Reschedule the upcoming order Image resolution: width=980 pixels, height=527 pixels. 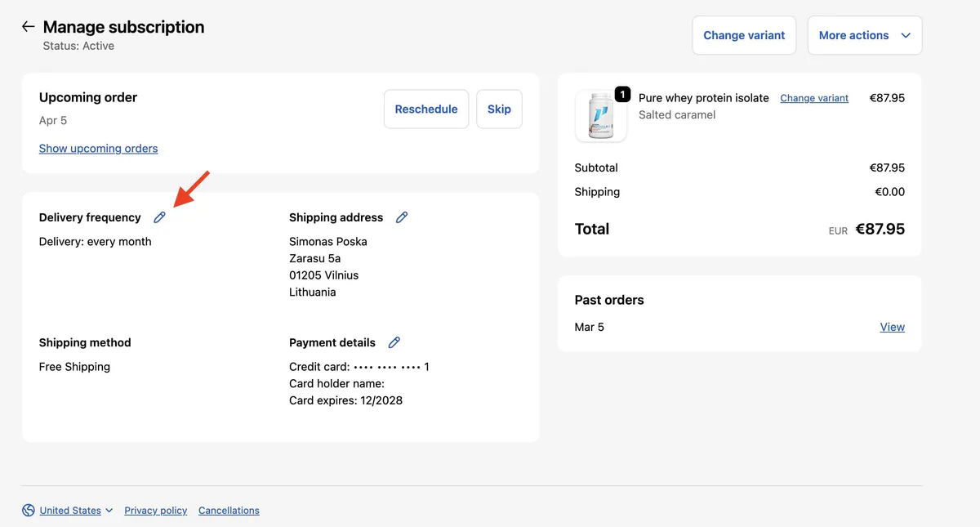click(426, 109)
